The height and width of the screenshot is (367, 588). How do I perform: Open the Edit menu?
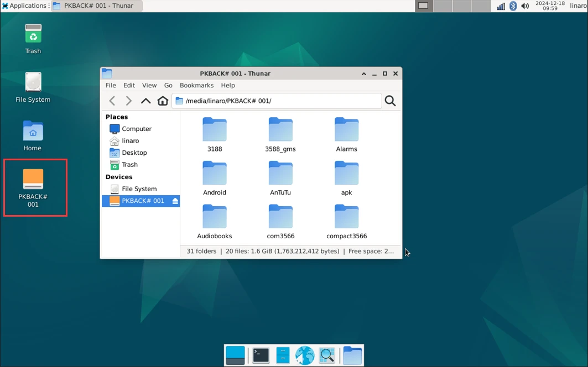(129, 85)
